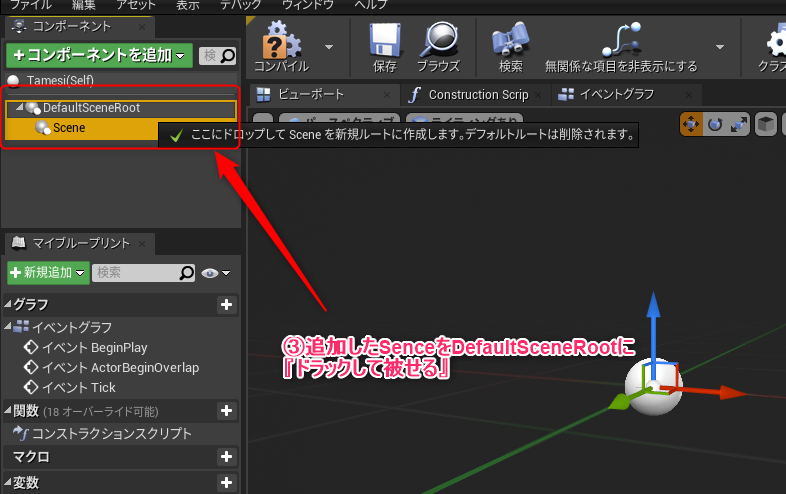The width and height of the screenshot is (786, 494).
Task: Click the My Blueprint search field
Action: tap(135, 273)
